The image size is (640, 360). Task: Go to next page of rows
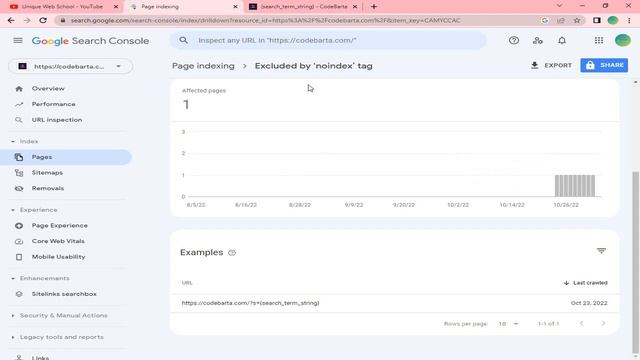pos(603,323)
